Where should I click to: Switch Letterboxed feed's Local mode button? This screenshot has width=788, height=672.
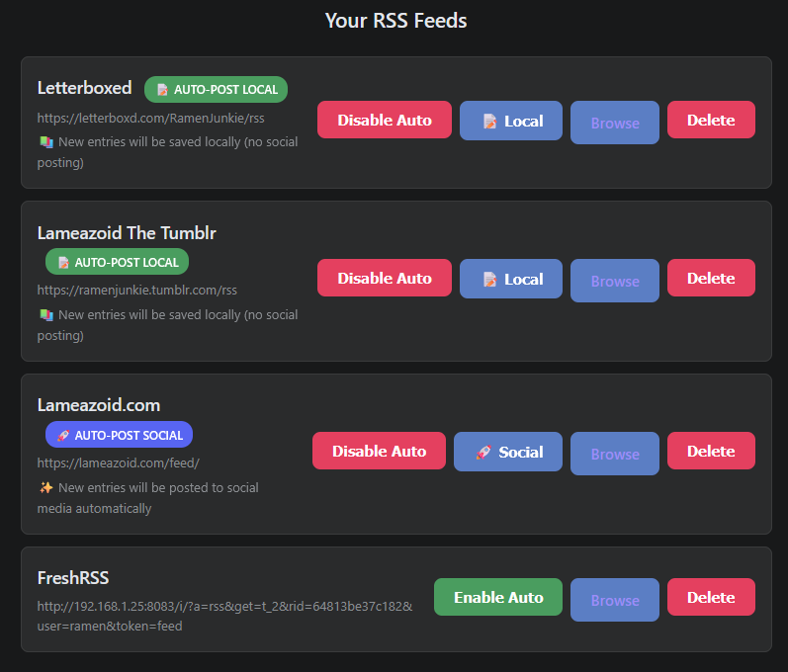pyautogui.click(x=511, y=121)
